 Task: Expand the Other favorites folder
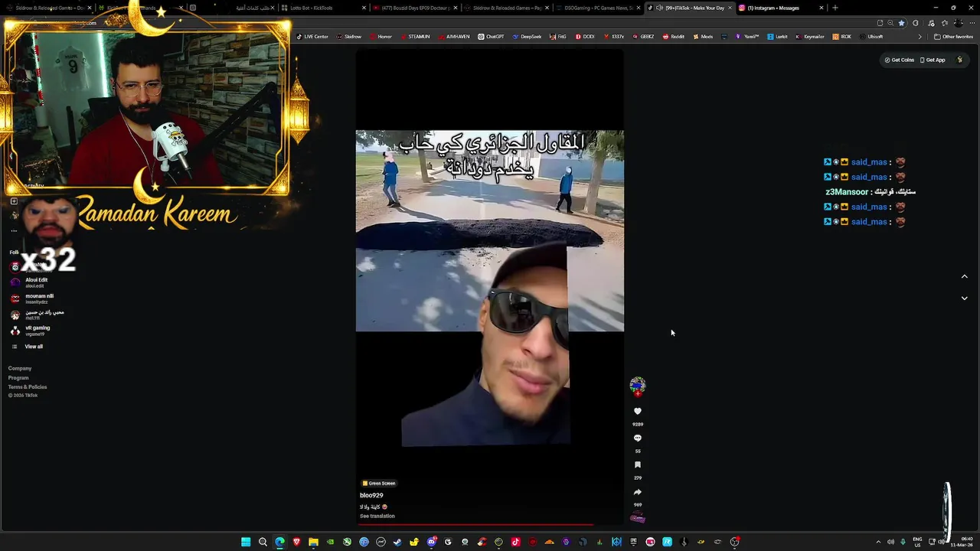(954, 37)
